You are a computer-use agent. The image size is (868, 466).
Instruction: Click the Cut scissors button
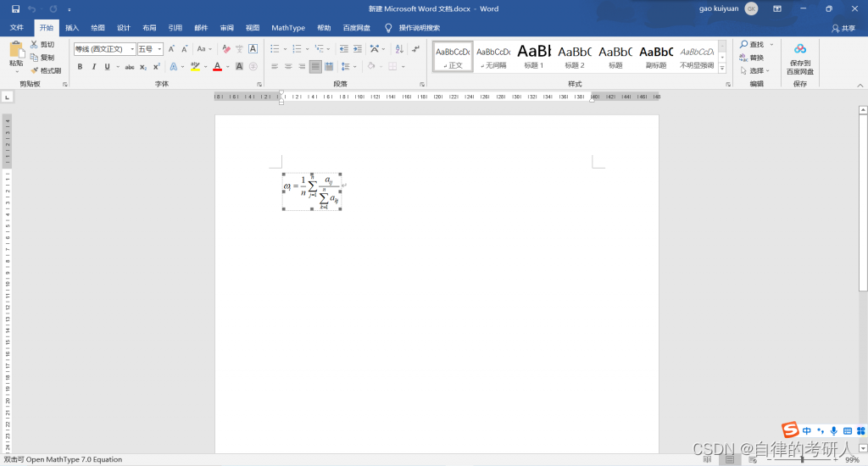tap(42, 44)
